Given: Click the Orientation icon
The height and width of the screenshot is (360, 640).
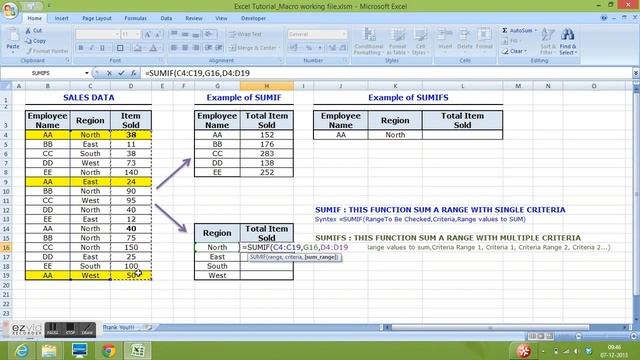Looking at the screenshot, I should pyautogui.click(x=209, y=34).
